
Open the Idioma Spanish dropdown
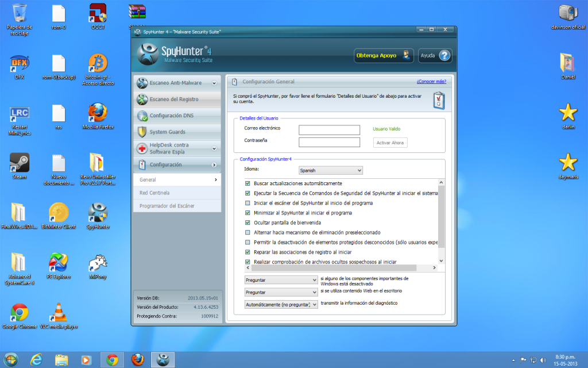click(330, 170)
